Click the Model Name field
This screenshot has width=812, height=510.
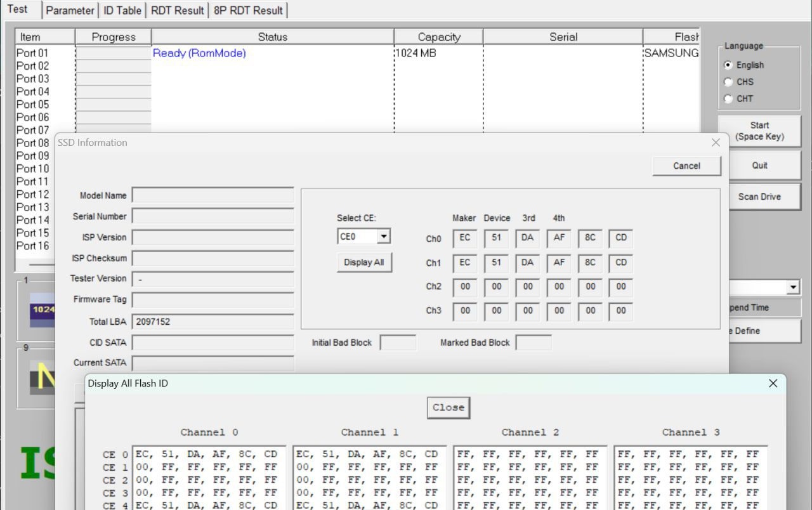point(213,195)
